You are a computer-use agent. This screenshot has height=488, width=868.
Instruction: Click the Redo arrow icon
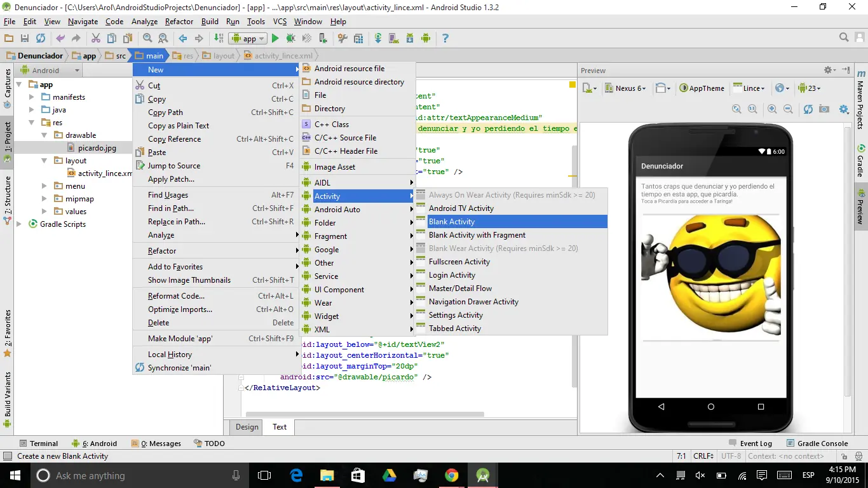coord(76,39)
